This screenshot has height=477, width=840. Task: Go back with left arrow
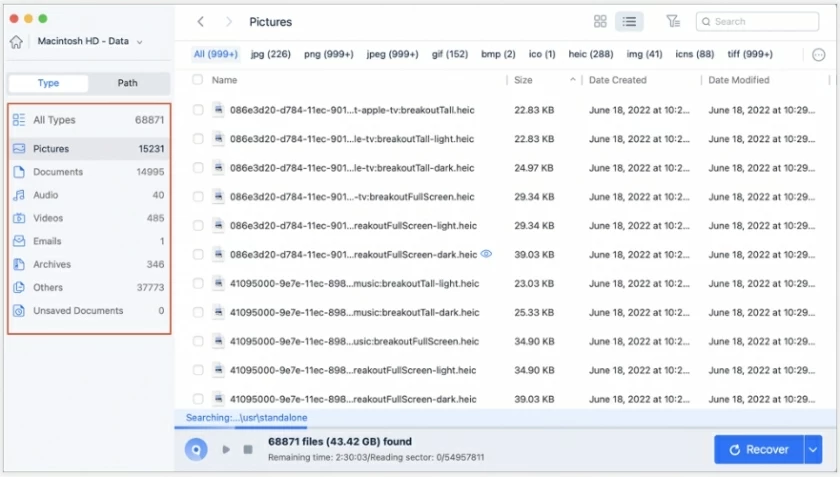pyautogui.click(x=201, y=21)
